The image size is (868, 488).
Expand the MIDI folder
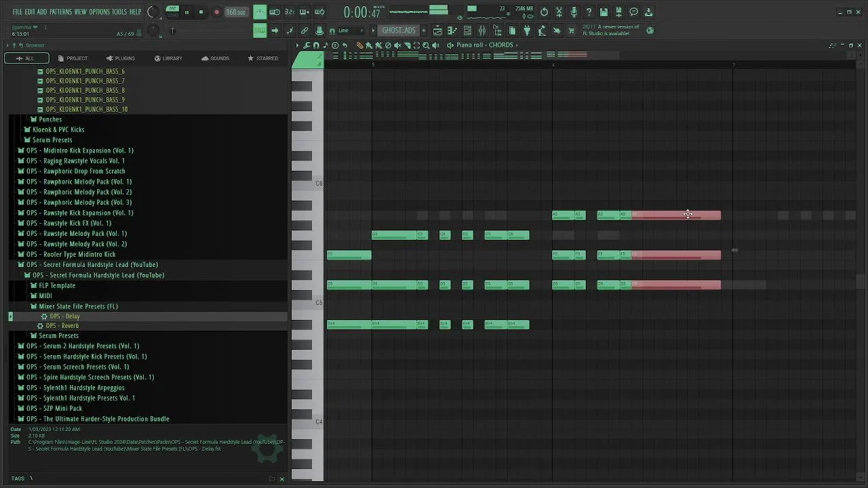tap(45, 296)
